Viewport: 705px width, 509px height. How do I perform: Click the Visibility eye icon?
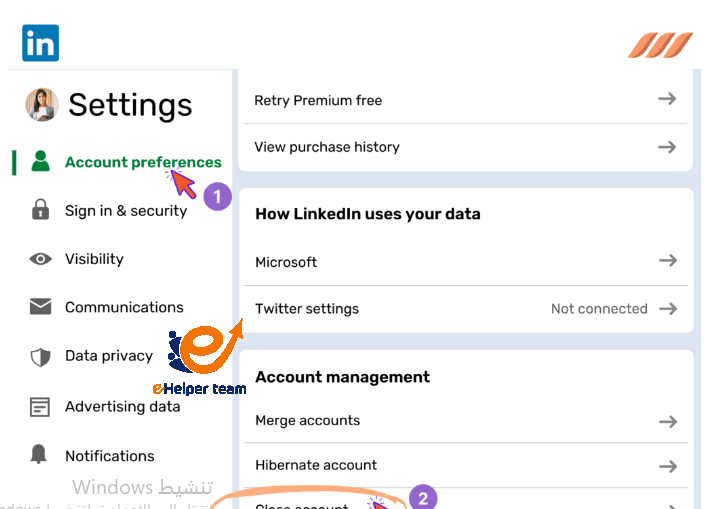(40, 259)
